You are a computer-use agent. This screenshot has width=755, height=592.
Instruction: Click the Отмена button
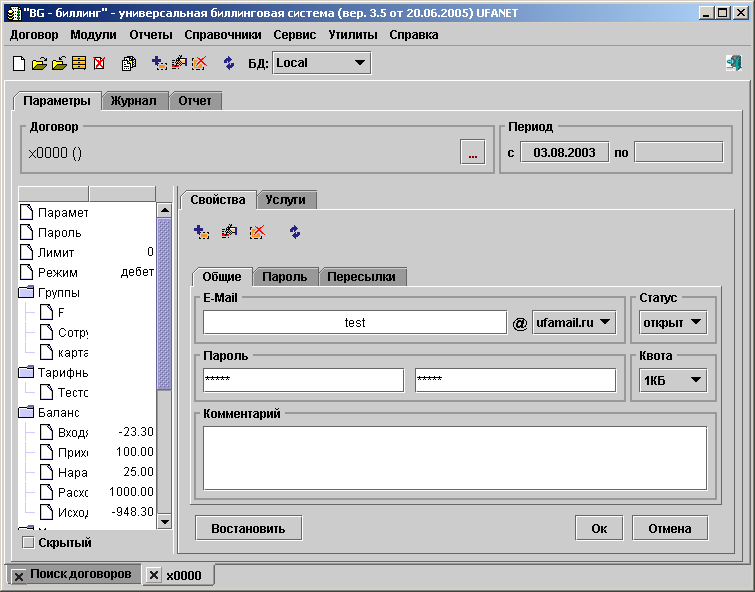669,528
